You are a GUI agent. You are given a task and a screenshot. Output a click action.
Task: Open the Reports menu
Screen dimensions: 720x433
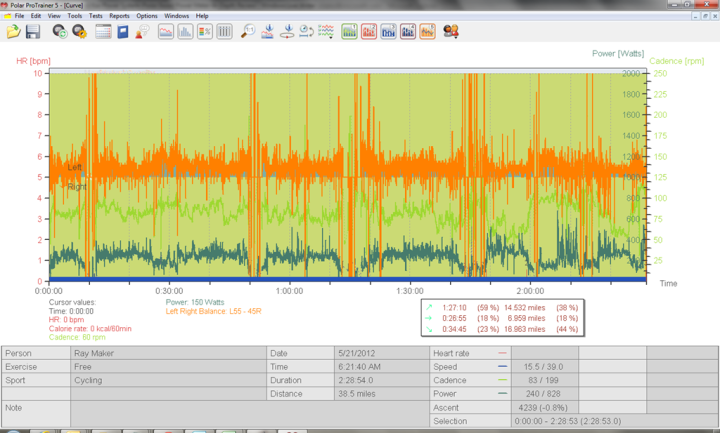119,16
